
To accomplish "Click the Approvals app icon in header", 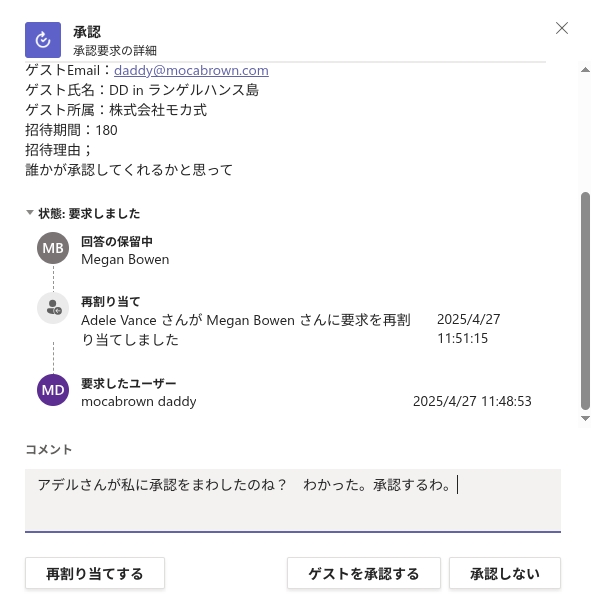I will click(43, 40).
